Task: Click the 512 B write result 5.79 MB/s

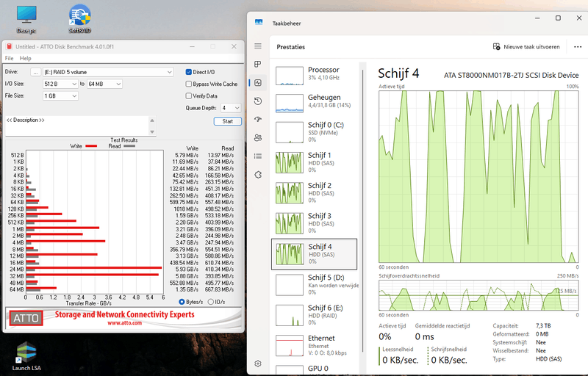Action: coord(187,155)
